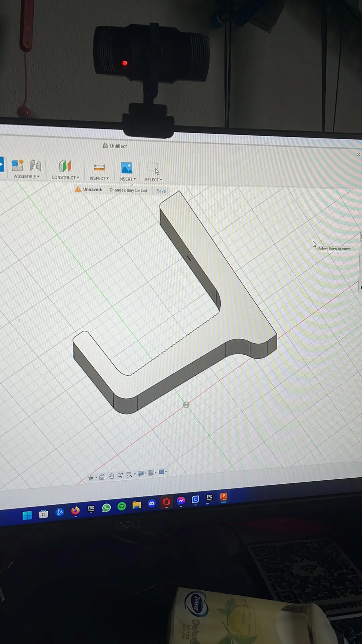Open the Orbit tool in navigation bar
Image resolution: width=362 pixels, height=644 pixels.
point(90,478)
